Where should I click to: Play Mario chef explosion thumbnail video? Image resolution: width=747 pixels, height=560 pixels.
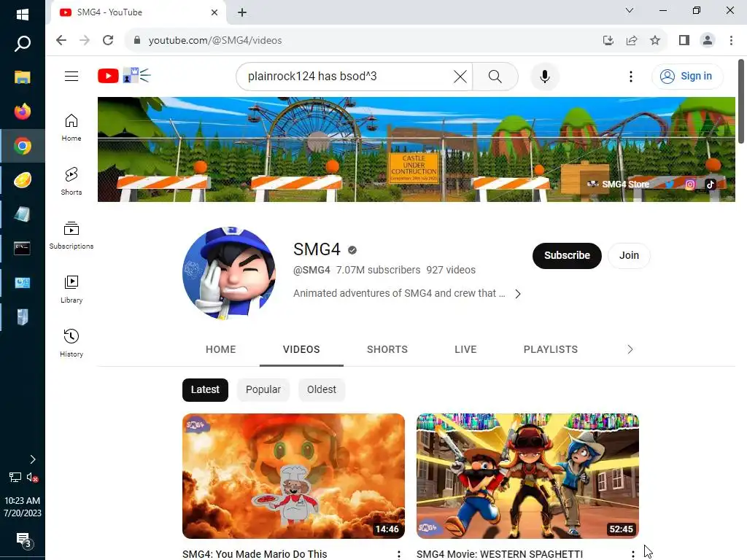[x=293, y=476]
